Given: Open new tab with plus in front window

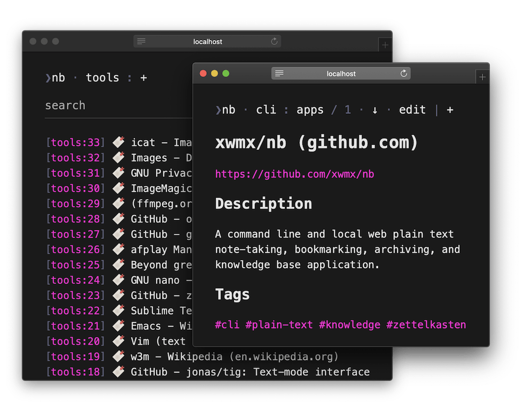Looking at the screenshot, I should point(482,77).
